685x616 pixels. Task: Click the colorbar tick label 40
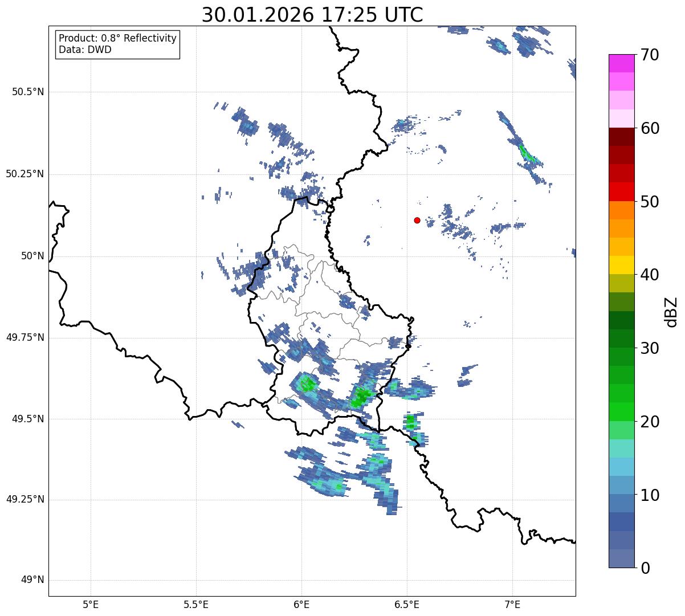650,275
